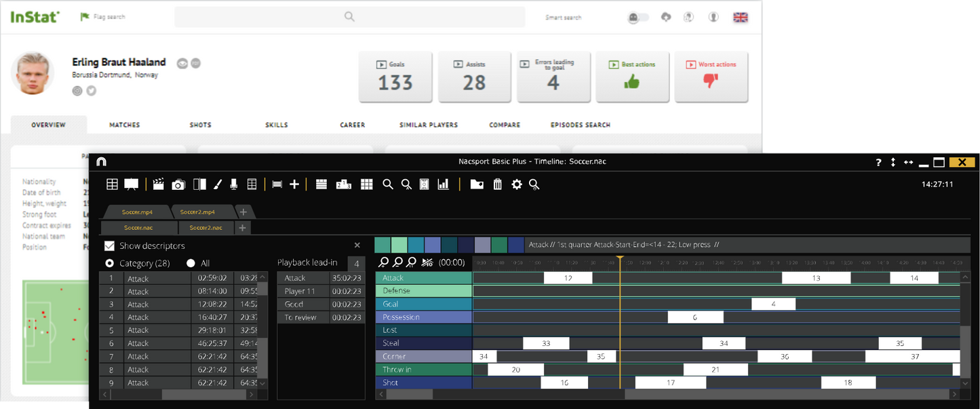Click the periwinkle blue fourth color swatch
This screenshot has width=980, height=409.
click(433, 245)
